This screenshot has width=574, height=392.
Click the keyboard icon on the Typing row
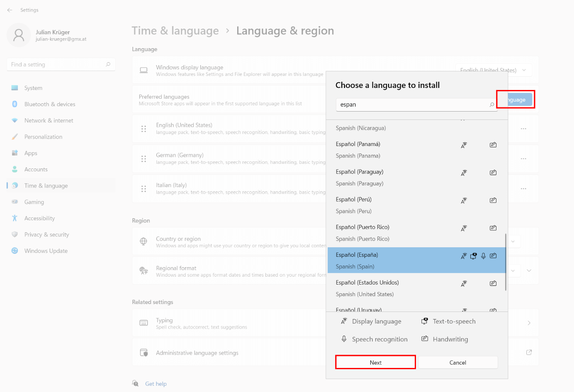[143, 323]
